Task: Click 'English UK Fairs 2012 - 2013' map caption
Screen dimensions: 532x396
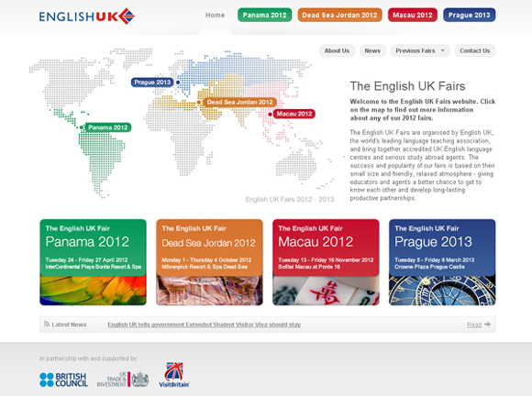Action: pyautogui.click(x=290, y=199)
